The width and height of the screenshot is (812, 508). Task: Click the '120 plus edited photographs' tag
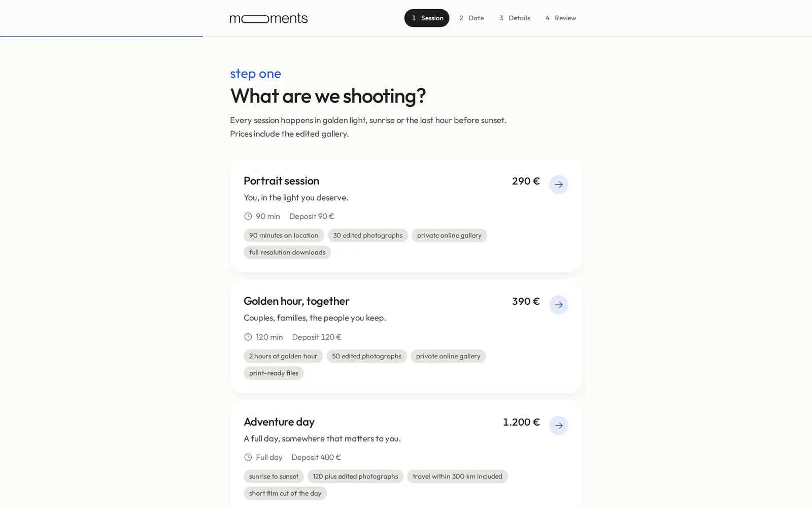point(355,477)
